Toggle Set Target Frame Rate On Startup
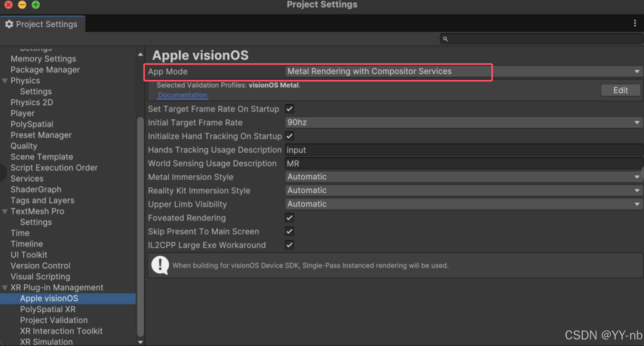Viewport: 644px width, 346px height. 289,109
